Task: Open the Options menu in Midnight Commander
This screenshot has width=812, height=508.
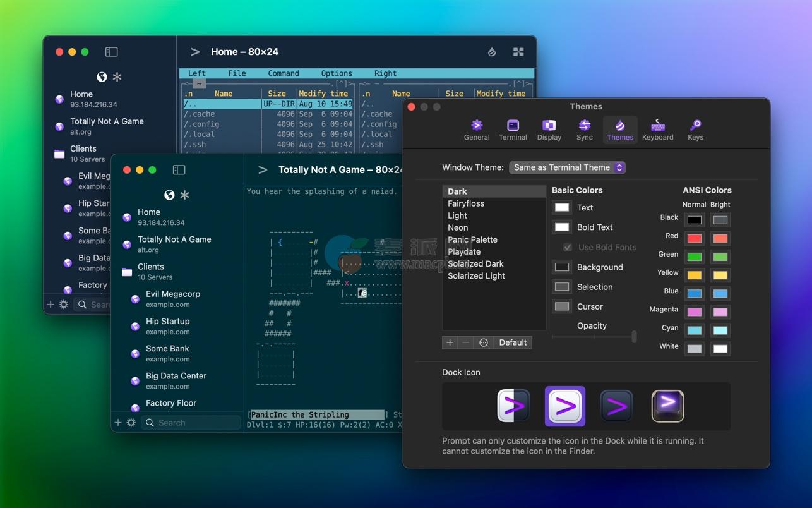Action: 337,73
